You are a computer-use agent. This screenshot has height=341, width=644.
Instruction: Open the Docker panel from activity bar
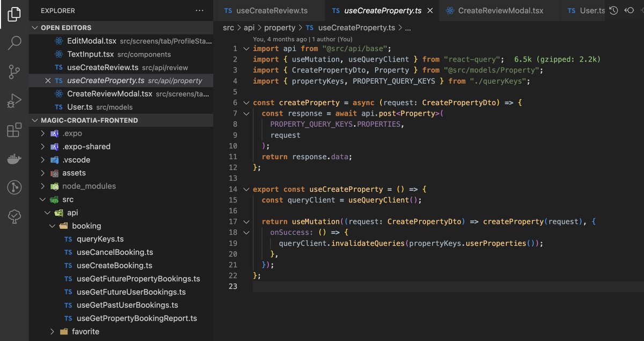(14, 159)
